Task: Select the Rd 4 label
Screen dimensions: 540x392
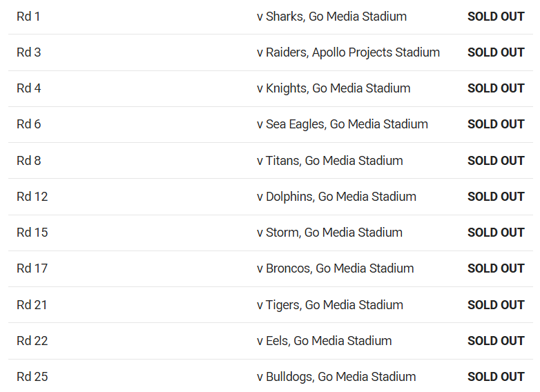Action: pos(28,88)
